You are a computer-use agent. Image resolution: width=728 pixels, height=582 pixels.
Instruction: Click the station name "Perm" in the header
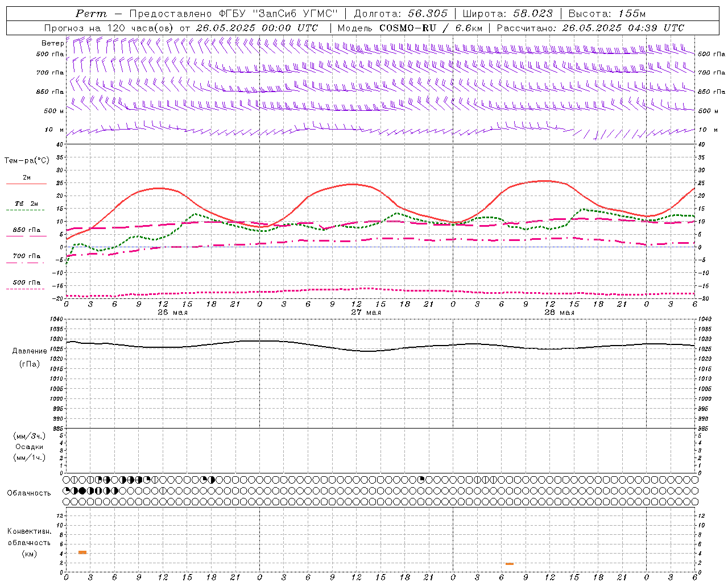pos(90,14)
